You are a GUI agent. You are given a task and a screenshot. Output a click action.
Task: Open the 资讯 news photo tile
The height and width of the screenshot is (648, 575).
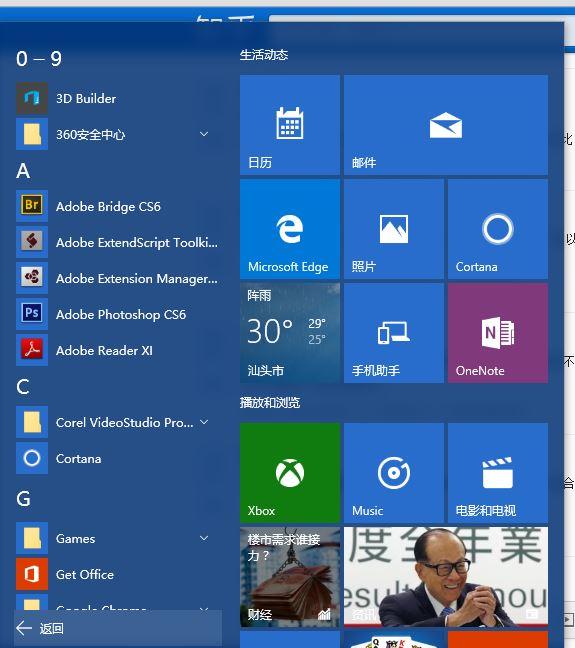click(x=446, y=577)
